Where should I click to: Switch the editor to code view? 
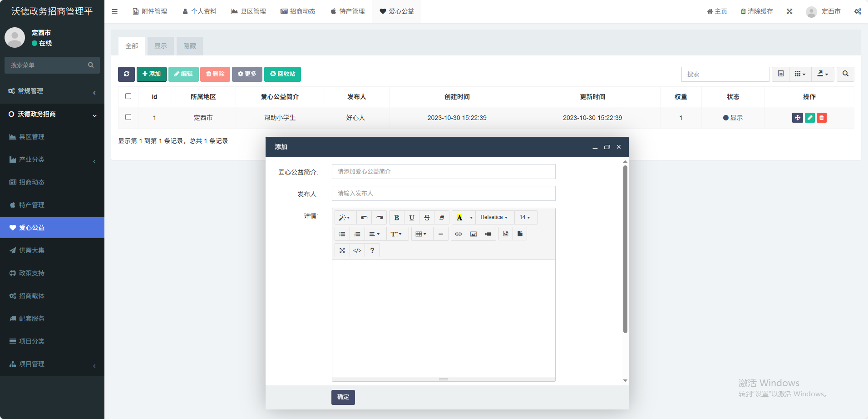click(x=357, y=250)
